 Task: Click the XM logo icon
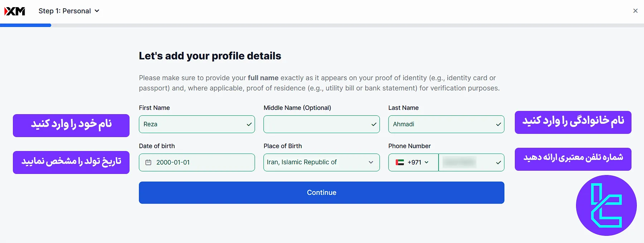pos(15,11)
